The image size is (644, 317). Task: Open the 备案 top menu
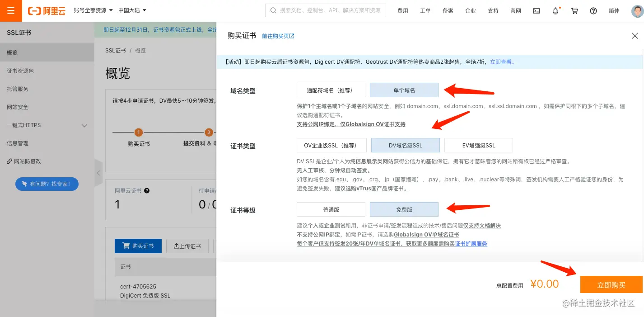tap(448, 11)
